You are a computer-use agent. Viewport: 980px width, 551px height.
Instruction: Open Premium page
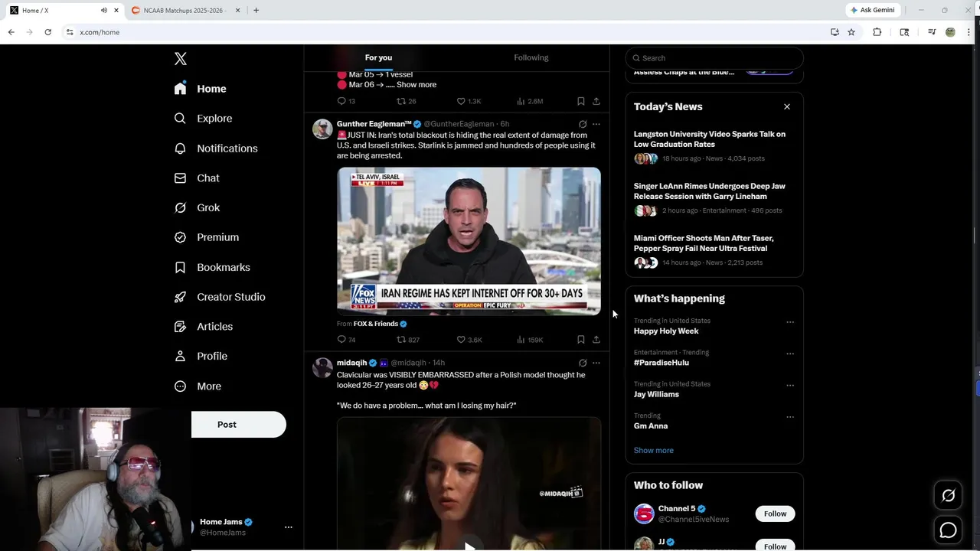click(x=207, y=237)
